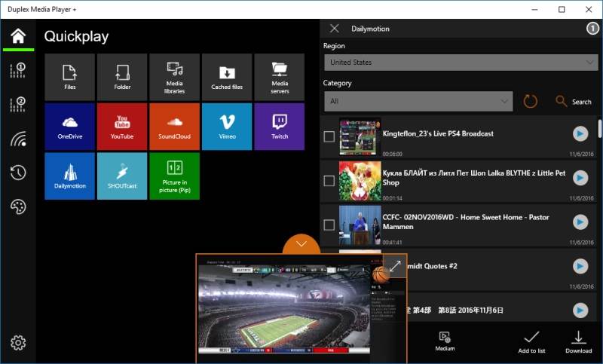Open the theme palette icon in sidebar

coord(18,206)
